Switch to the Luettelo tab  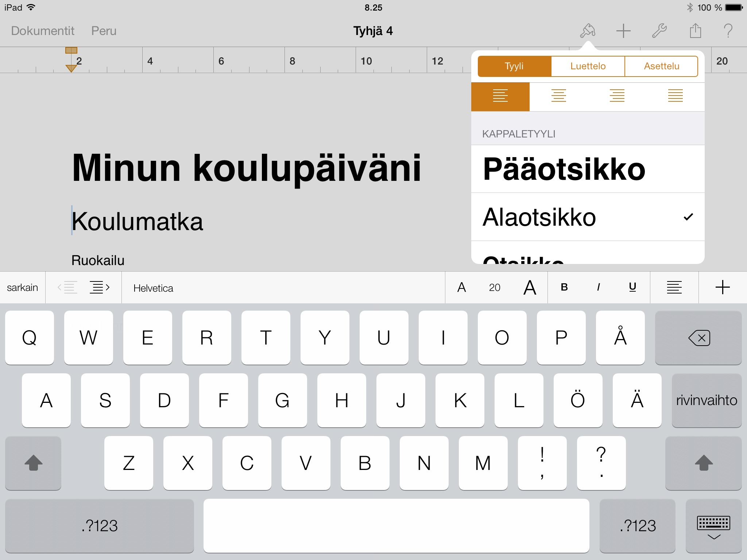[588, 66]
